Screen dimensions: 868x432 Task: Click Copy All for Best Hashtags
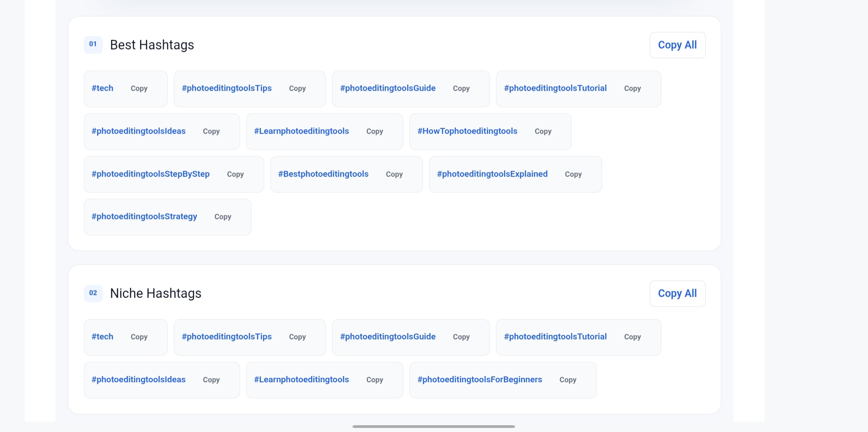[677, 45]
